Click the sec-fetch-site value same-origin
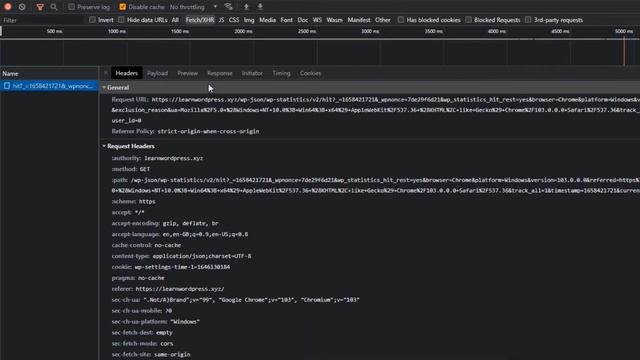The width and height of the screenshot is (640, 360). pyautogui.click(x=172, y=354)
